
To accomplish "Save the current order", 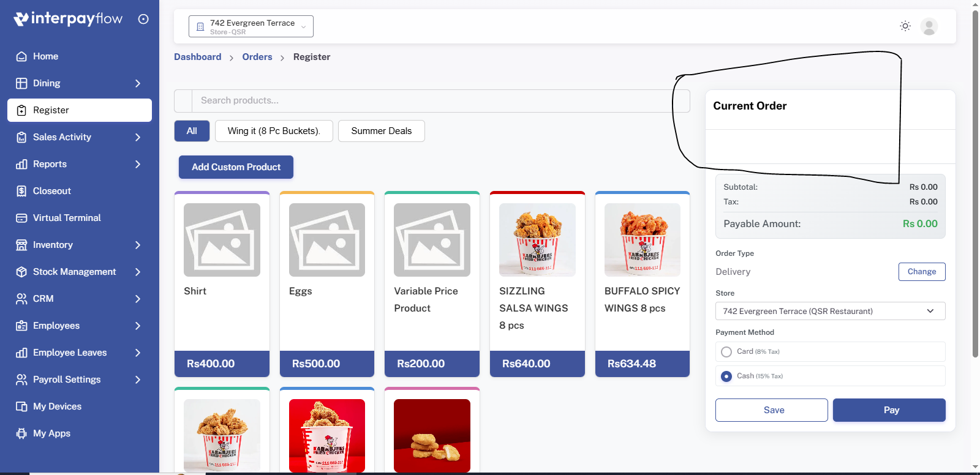I will pyautogui.click(x=772, y=410).
